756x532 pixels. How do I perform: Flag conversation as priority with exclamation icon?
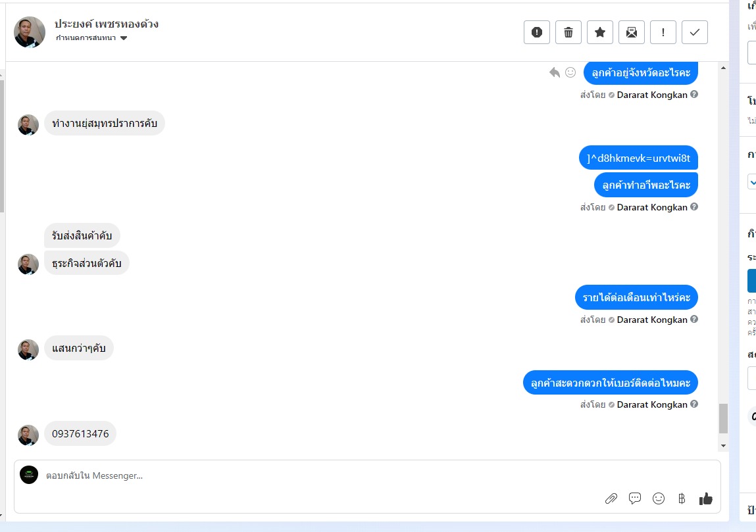(x=663, y=32)
